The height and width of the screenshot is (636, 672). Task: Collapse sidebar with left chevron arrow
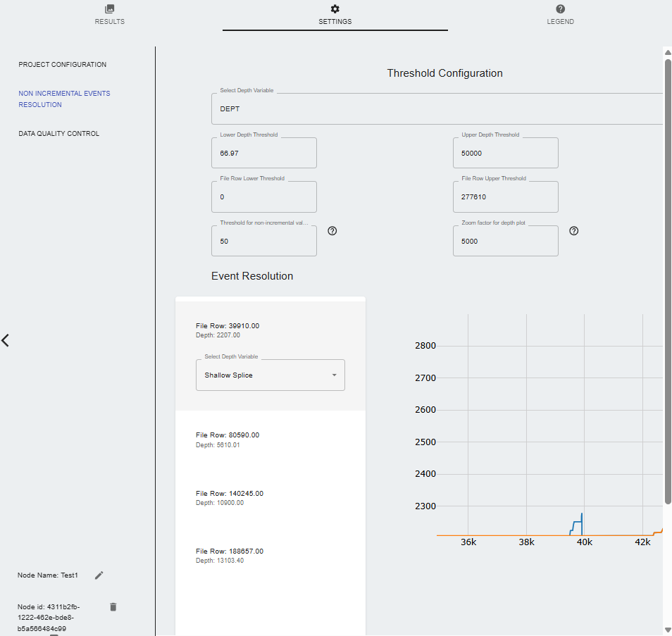6,340
